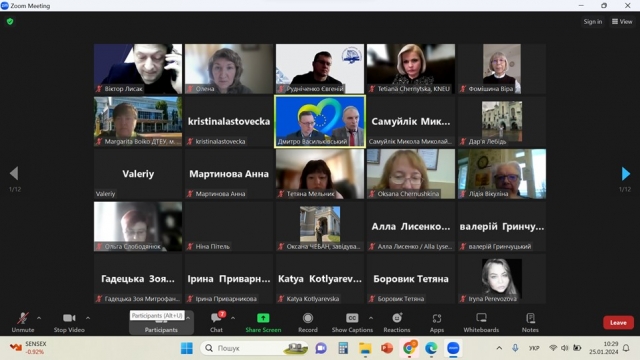The image size is (640, 360).
Task: Select the Мартинова Анна participant tile
Action: [x=229, y=174]
